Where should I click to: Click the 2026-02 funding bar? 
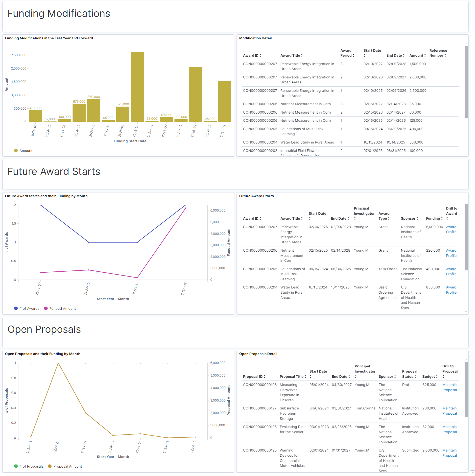pos(195,94)
